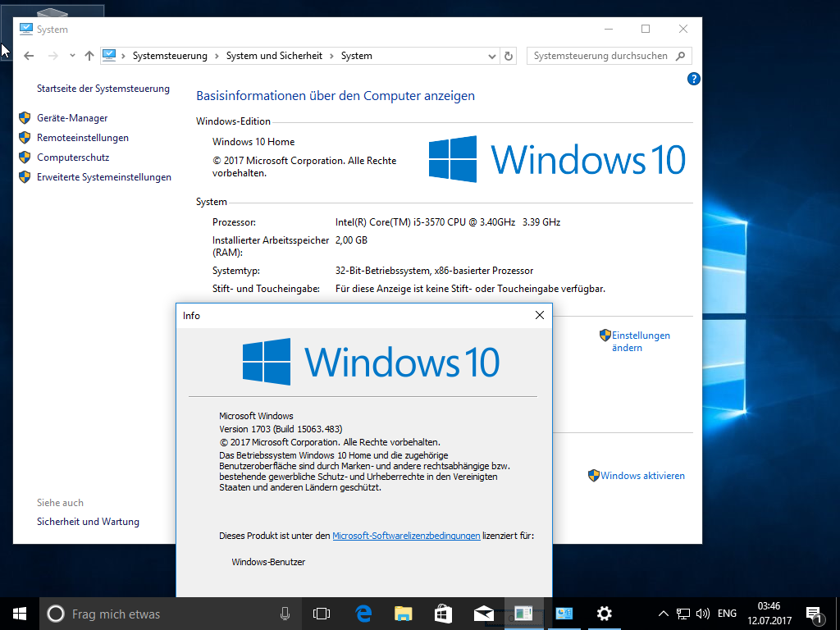Click 2,00 GB RAM value

[351, 240]
